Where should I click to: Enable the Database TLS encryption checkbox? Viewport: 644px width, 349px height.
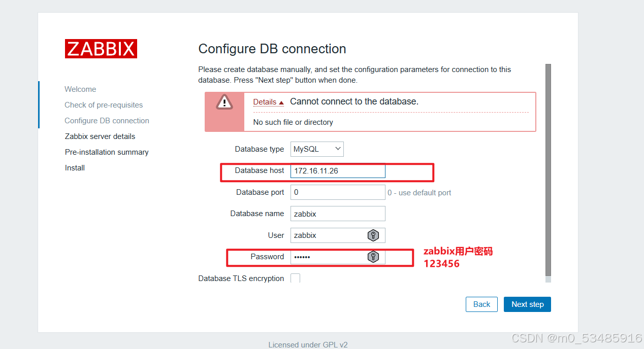[295, 278]
